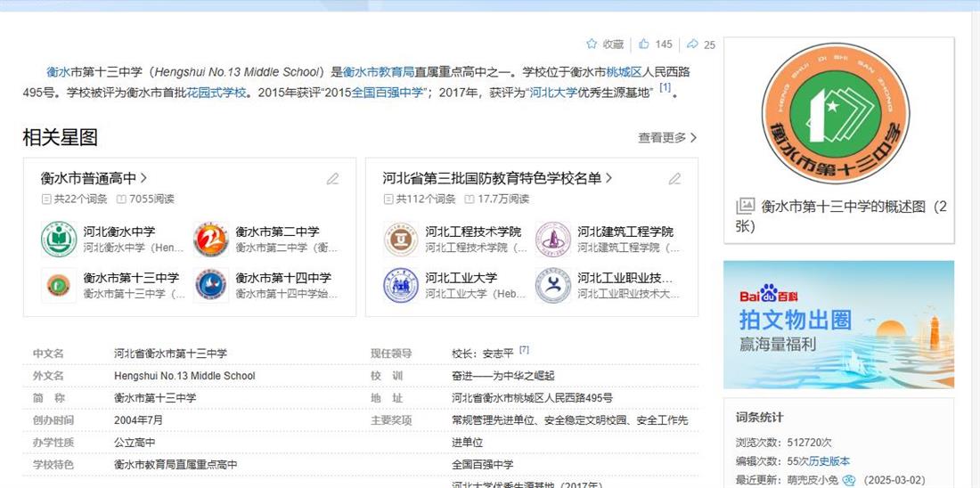Click the star favorite (收藏) icon

pyautogui.click(x=592, y=44)
